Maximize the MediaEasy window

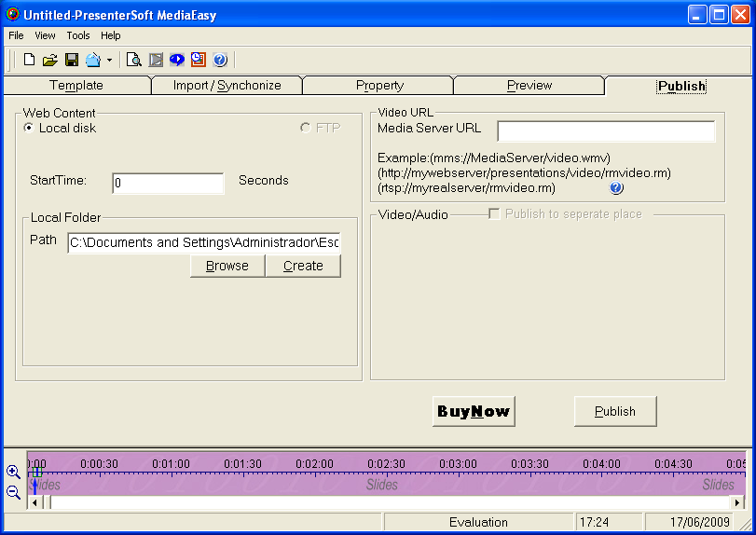(x=719, y=15)
